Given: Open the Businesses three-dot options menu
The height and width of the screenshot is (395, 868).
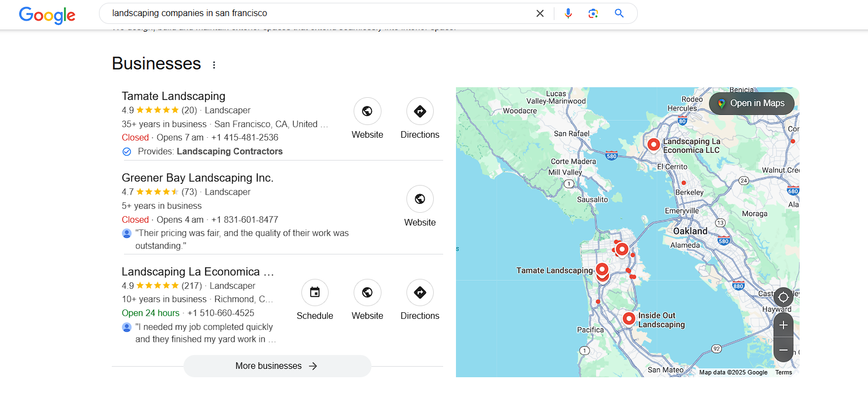Looking at the screenshot, I should (214, 65).
